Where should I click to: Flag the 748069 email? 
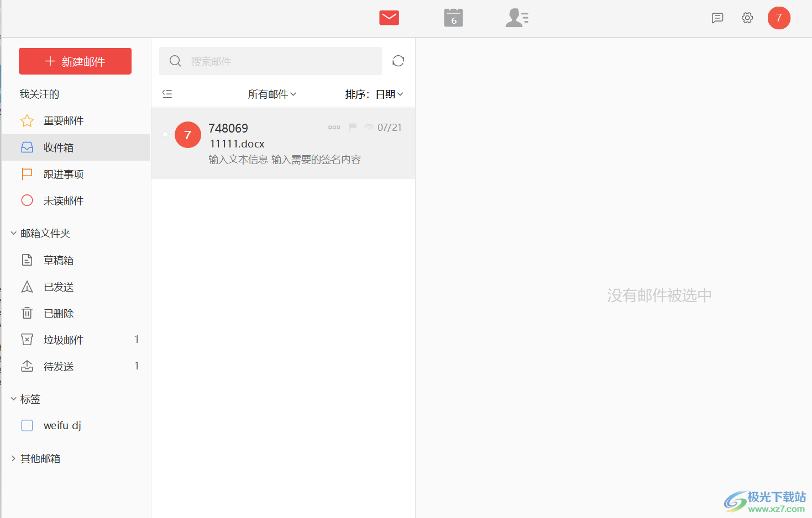click(x=353, y=128)
